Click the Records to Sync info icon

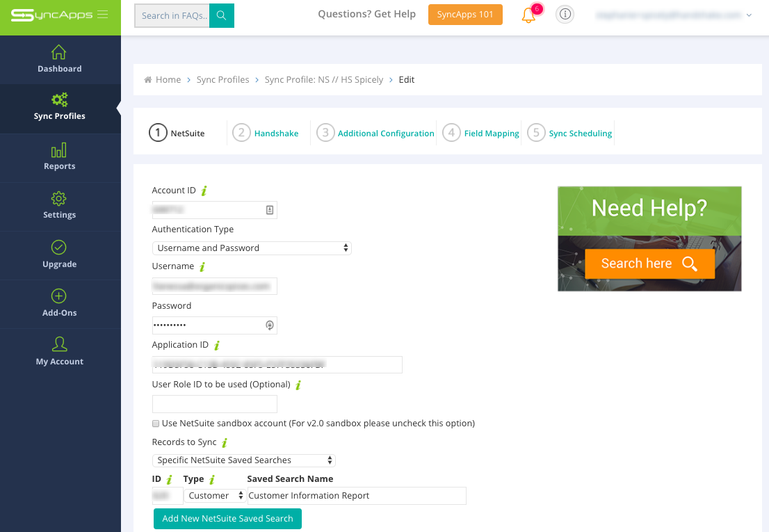pos(225,443)
